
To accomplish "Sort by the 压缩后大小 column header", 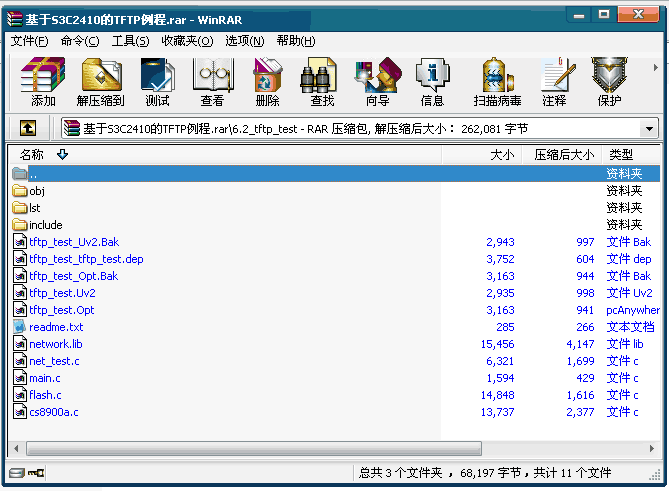I will (x=562, y=154).
